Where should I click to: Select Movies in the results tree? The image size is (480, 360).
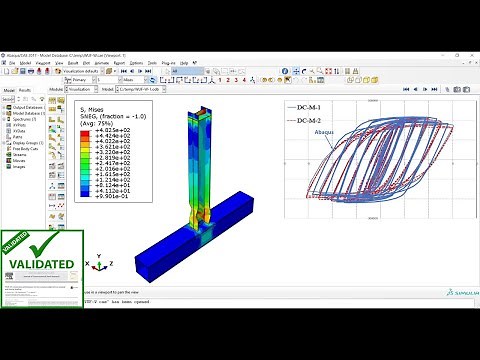(19, 161)
